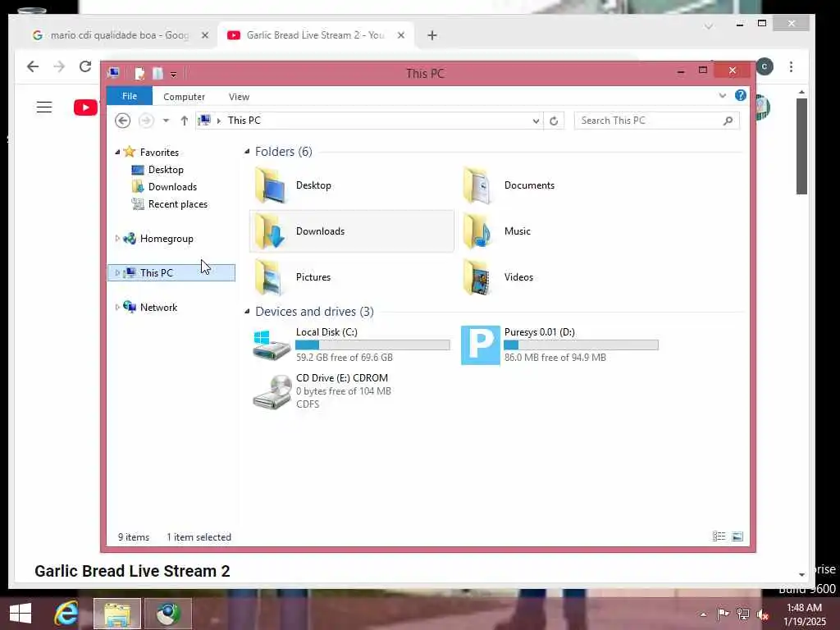
Task: Select CD Drive (E:) CDROM
Action: [x=322, y=390]
